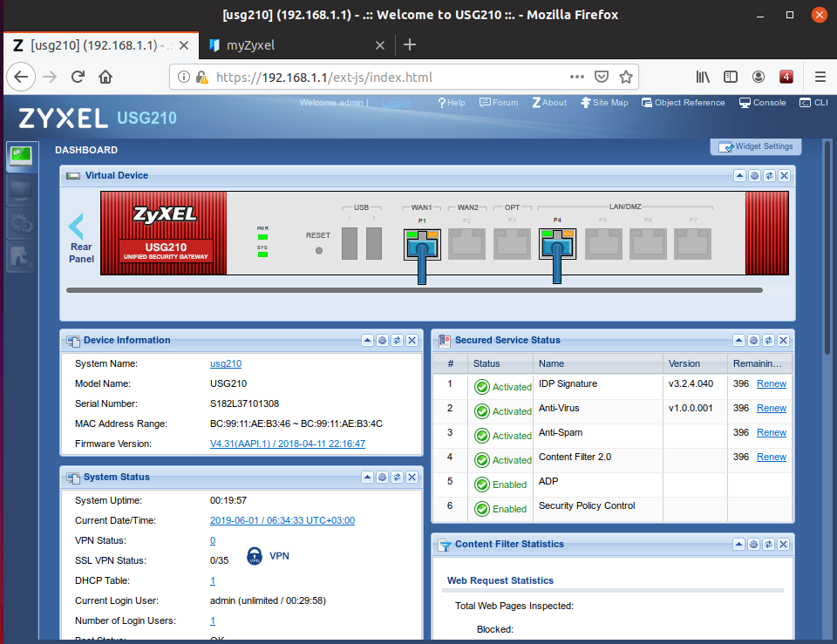Open the Configuration gears icon in the sidebar

pyautogui.click(x=21, y=223)
